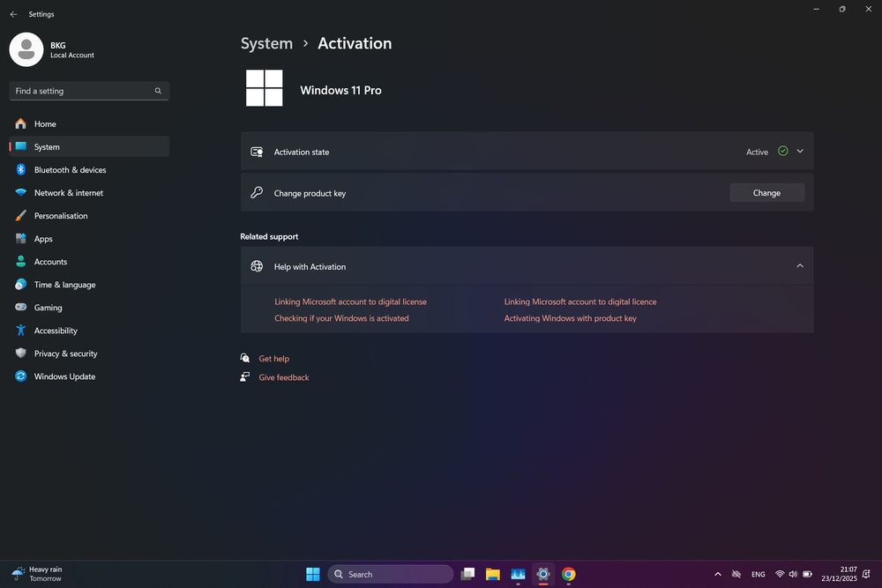Image resolution: width=882 pixels, height=588 pixels.
Task: Expand the Activation state chevron
Action: (800, 152)
